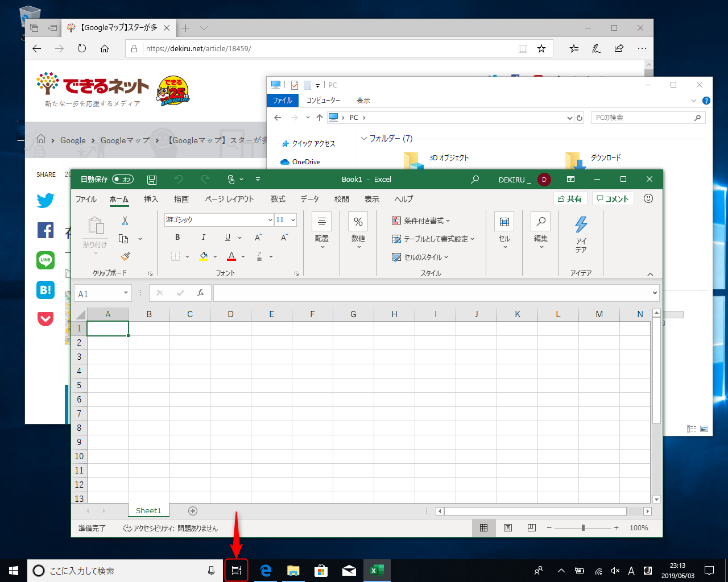Image resolution: width=728 pixels, height=582 pixels.
Task: Switch to the Page Layout (ページレイアウト) tab
Action: click(229, 199)
